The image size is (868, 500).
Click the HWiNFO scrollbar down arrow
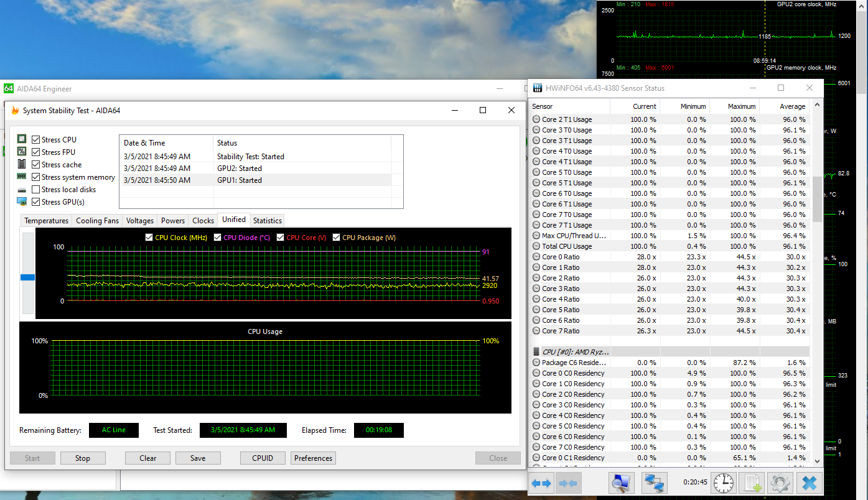[x=818, y=461]
